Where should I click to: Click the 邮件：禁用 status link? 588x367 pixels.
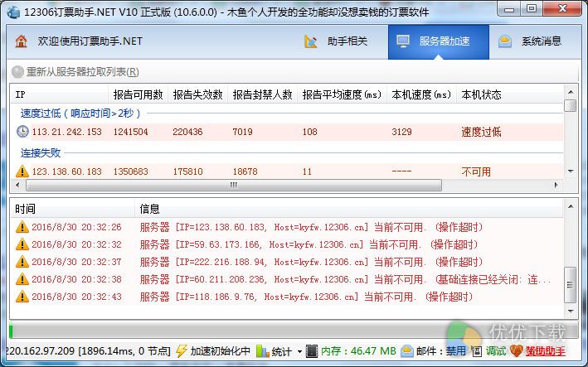point(441,351)
